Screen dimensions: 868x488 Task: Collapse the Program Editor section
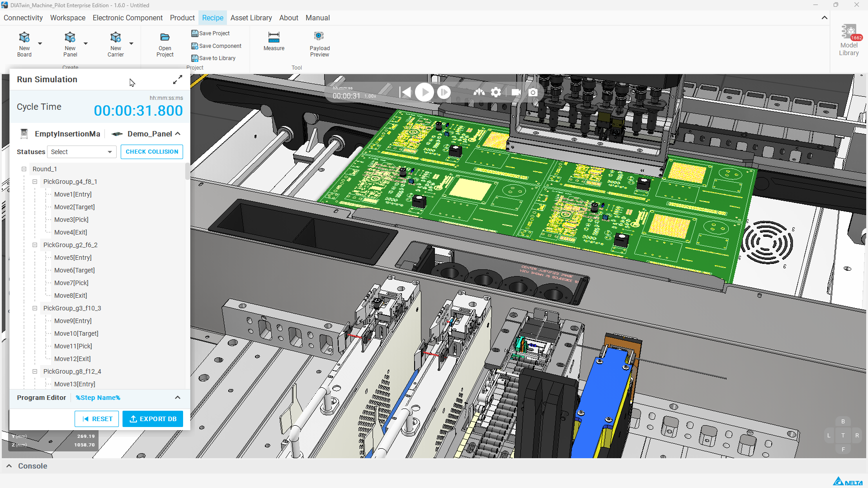(178, 398)
